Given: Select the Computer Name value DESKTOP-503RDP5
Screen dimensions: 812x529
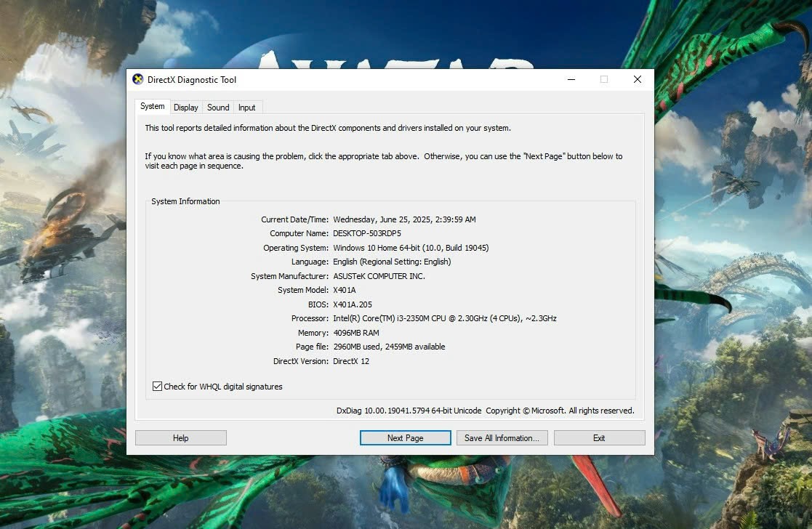Looking at the screenshot, I should [x=367, y=233].
